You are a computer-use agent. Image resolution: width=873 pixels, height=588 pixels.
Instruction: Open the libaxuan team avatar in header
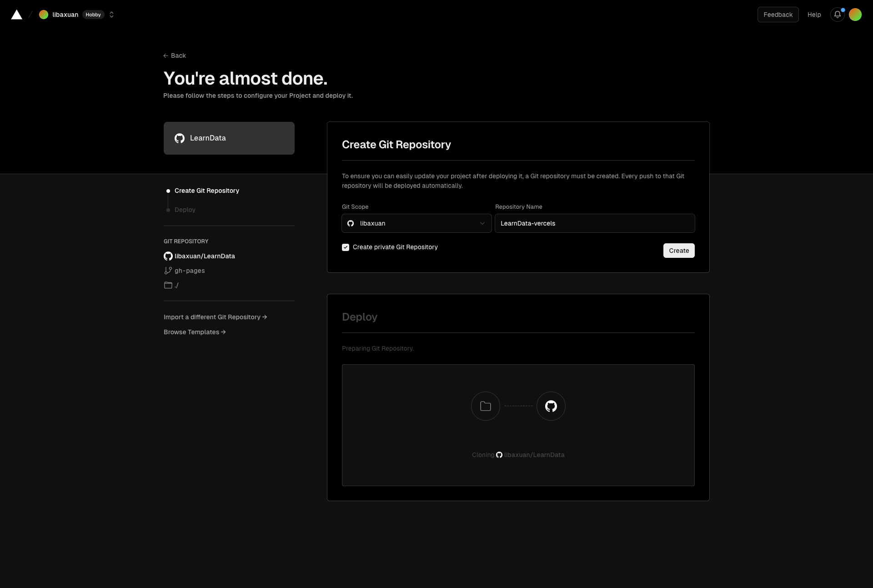[44, 15]
